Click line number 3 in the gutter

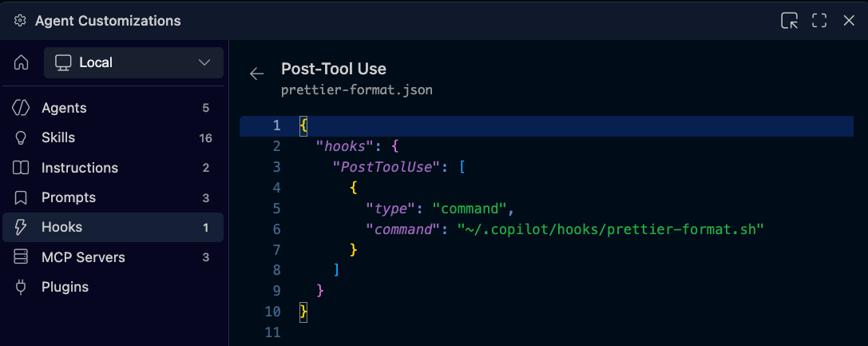point(277,167)
